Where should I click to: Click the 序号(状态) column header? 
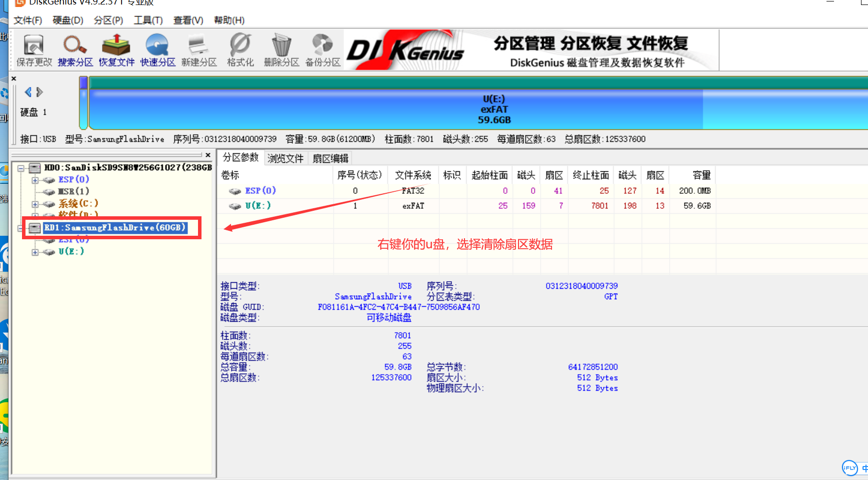tap(360, 175)
